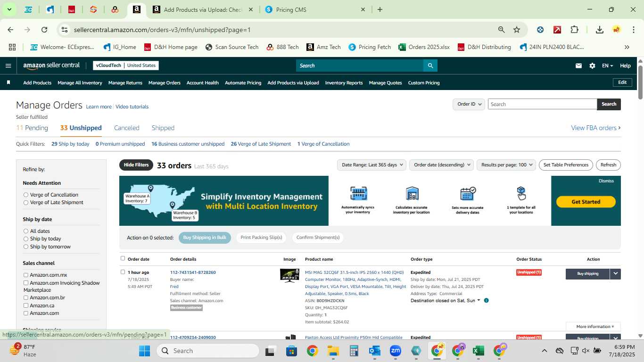Check the Amazon.com.mx sales channel
644x362 pixels.
pyautogui.click(x=26, y=275)
